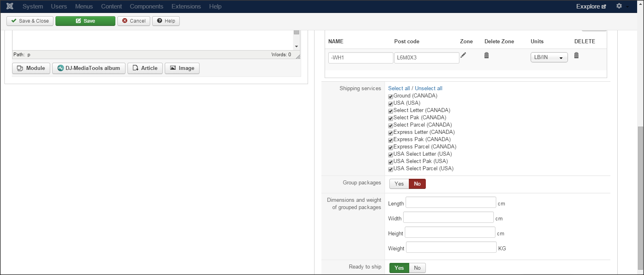
Task: Open the settings gear menu
Action: pyautogui.click(x=619, y=6)
